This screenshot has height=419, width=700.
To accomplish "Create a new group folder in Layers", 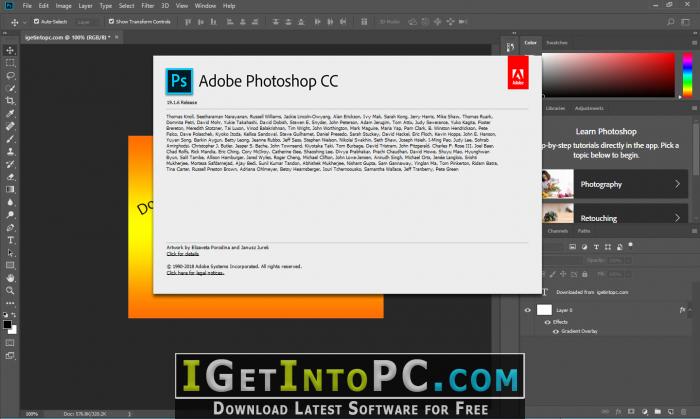I will point(658,411).
